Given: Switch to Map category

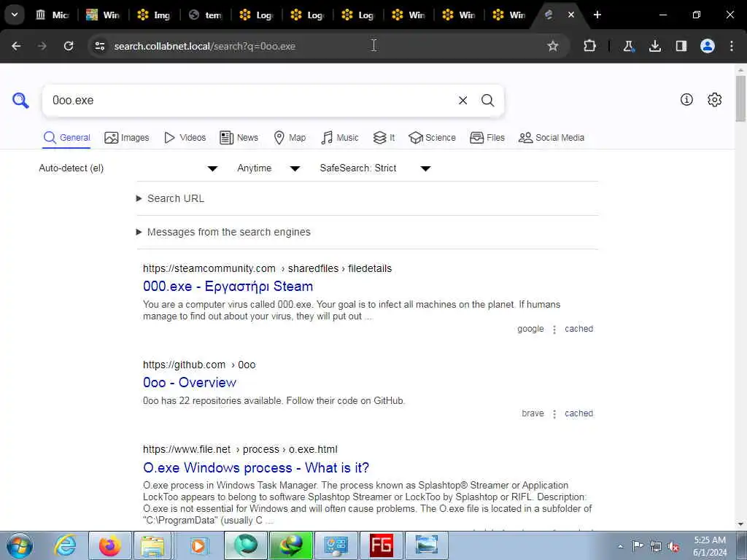Looking at the screenshot, I should coord(290,138).
